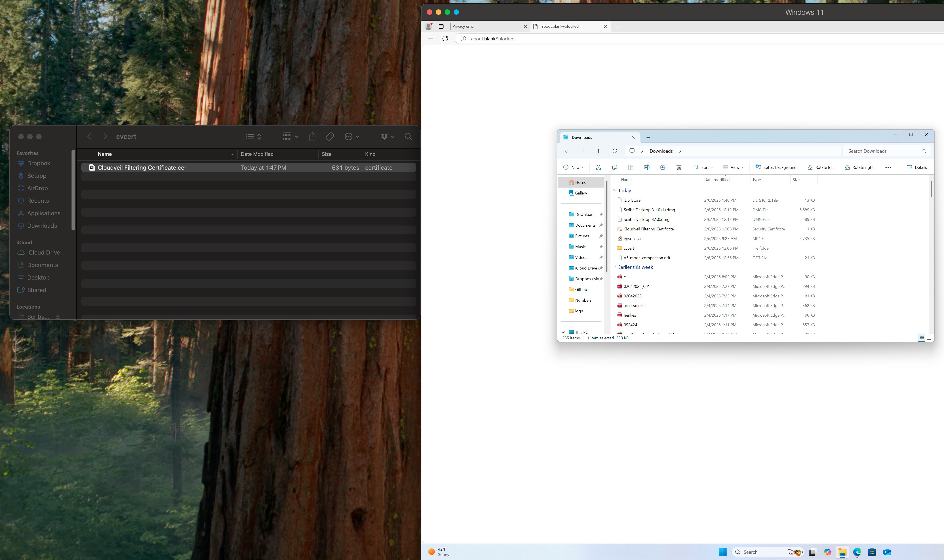This screenshot has width=944, height=560.
Task: Open Edge tab actions menu icon
Action: pos(441,26)
